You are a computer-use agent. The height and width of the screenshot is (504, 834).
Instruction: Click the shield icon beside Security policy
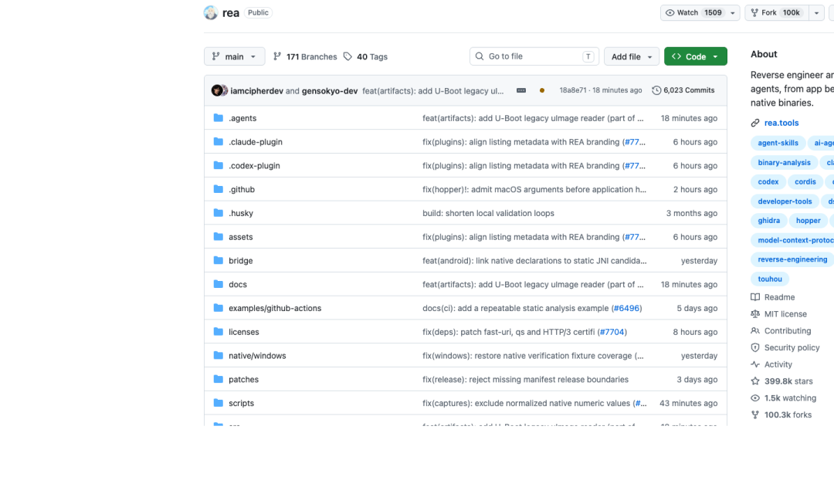pos(755,347)
